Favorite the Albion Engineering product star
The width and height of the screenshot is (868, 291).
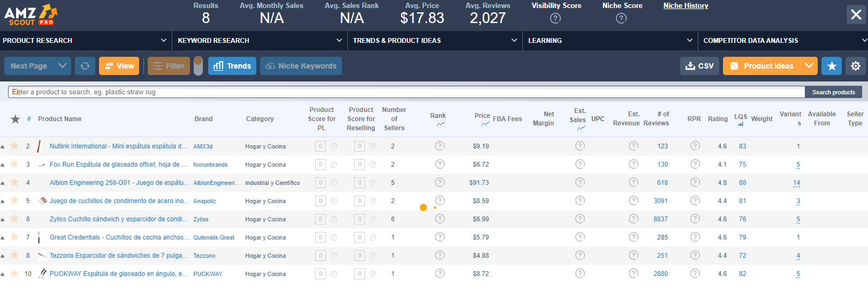[14, 182]
